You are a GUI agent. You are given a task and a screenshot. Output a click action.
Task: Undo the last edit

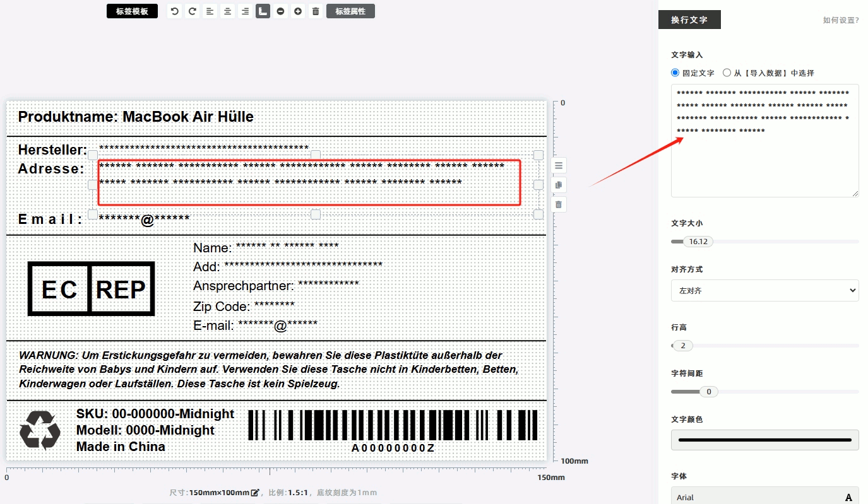click(174, 11)
